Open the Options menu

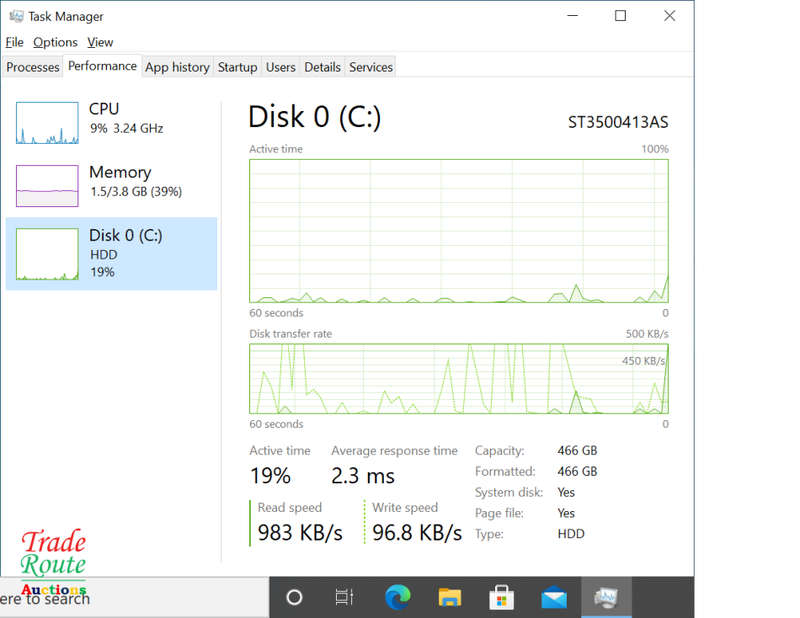point(55,42)
